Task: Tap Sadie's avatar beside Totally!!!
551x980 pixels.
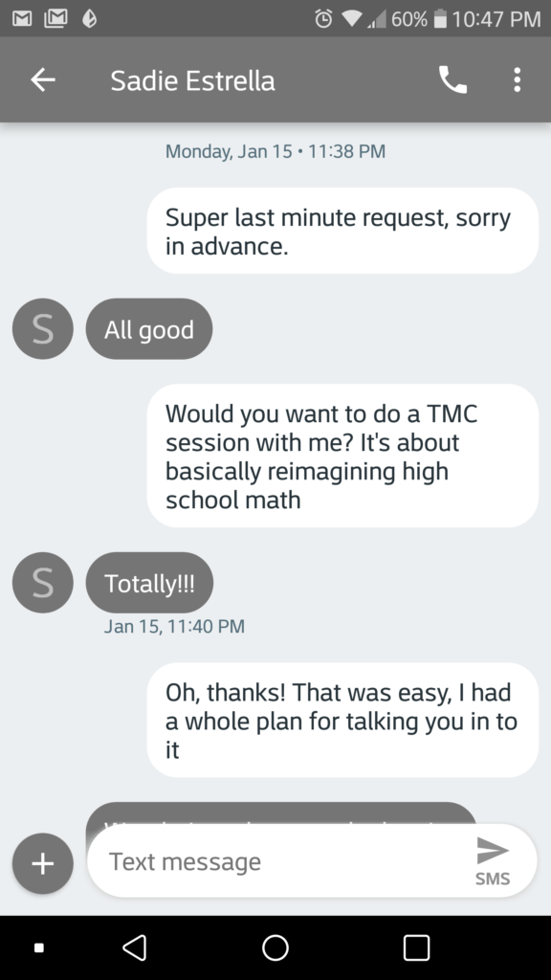Action: [x=42, y=583]
